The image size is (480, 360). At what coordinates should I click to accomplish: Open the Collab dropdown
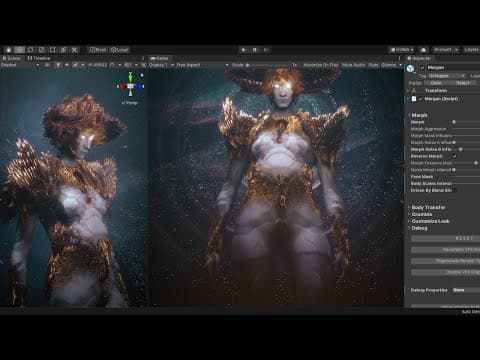click(x=402, y=50)
